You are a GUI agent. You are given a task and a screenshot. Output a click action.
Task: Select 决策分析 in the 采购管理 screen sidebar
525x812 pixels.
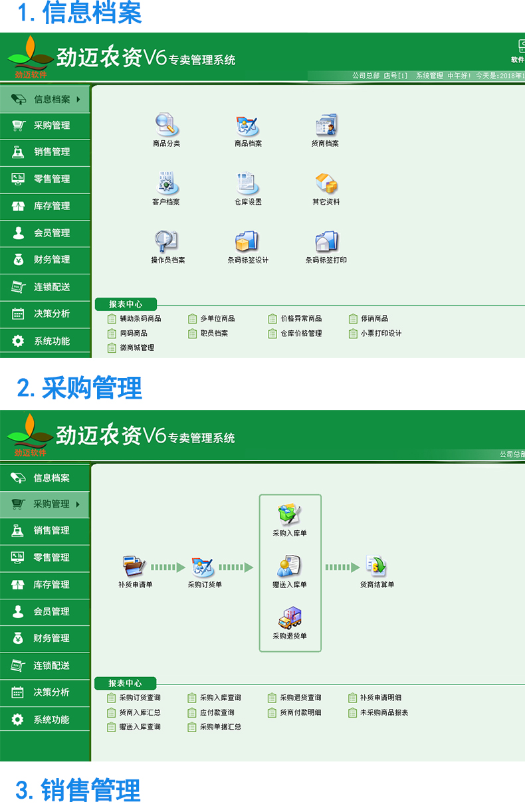45,692
